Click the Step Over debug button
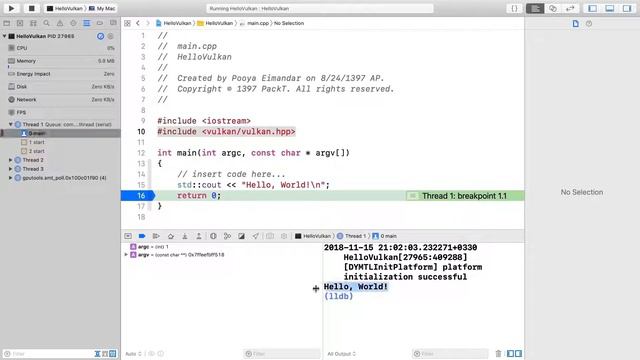The image size is (640, 360). [171, 236]
